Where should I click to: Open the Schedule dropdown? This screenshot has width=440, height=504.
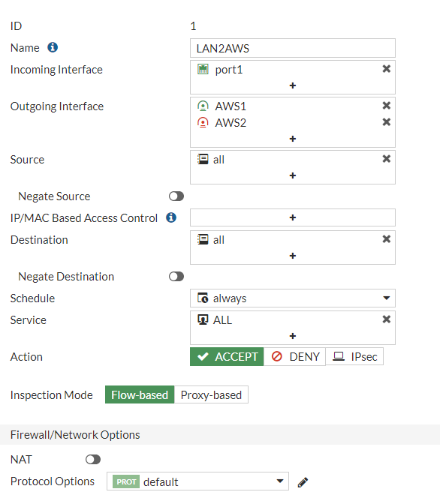click(293, 298)
